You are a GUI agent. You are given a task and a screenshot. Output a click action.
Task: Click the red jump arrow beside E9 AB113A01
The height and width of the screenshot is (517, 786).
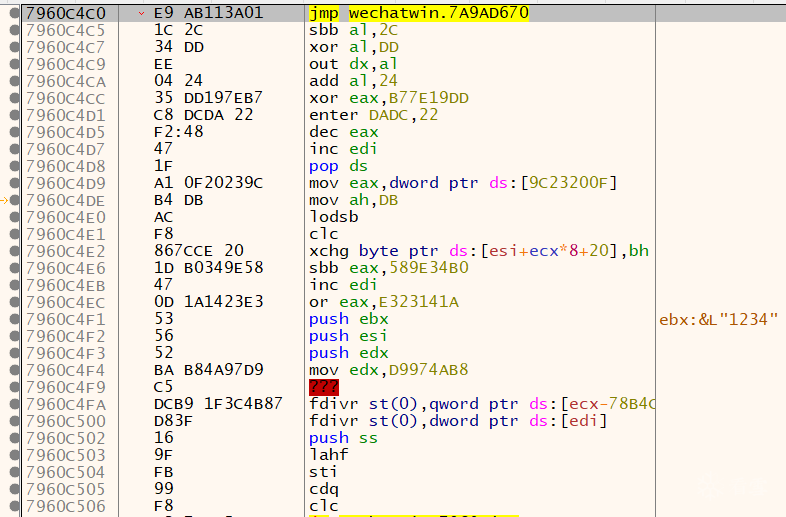pyautogui.click(x=141, y=13)
